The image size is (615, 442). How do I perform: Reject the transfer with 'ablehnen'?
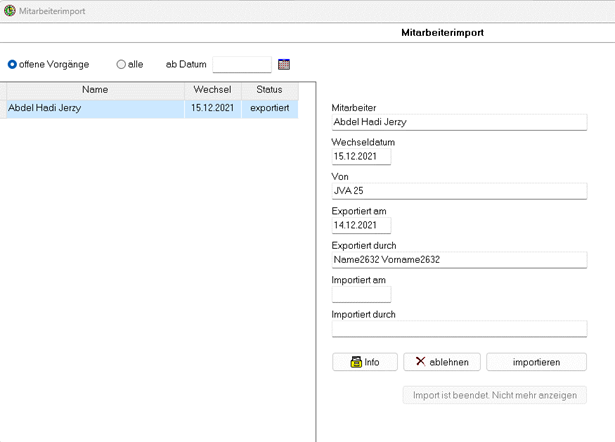[x=442, y=362]
